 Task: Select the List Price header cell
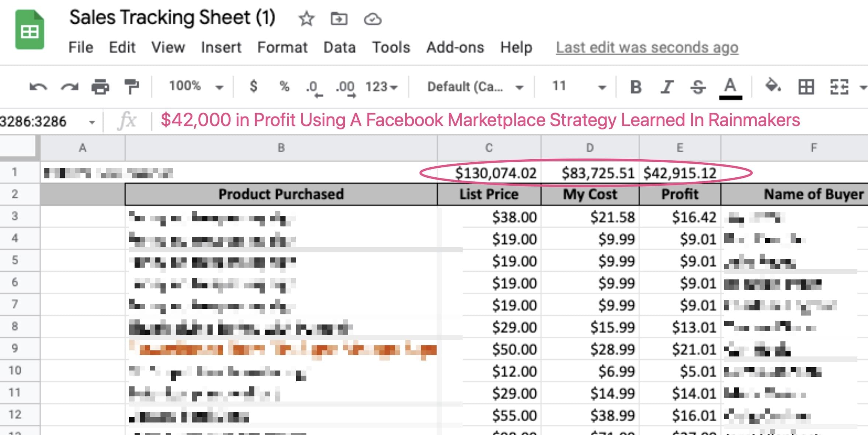pos(489,194)
